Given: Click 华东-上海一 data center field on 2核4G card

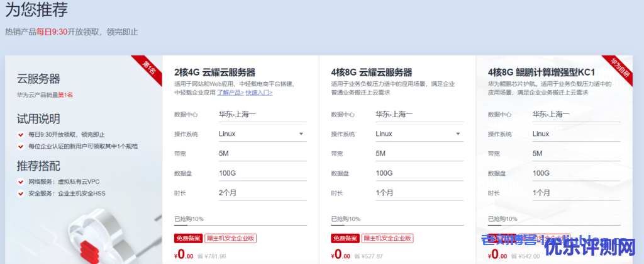Looking at the screenshot, I should click(262, 114).
